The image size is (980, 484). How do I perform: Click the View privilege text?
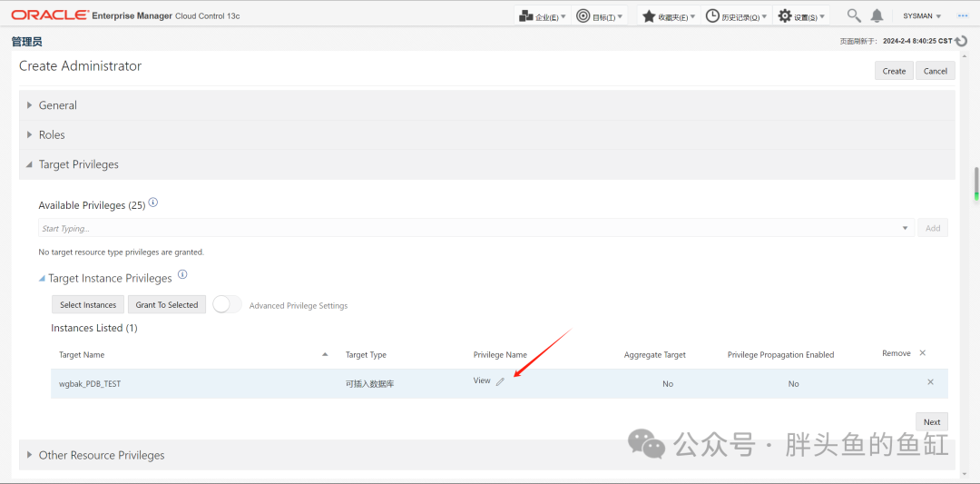482,380
